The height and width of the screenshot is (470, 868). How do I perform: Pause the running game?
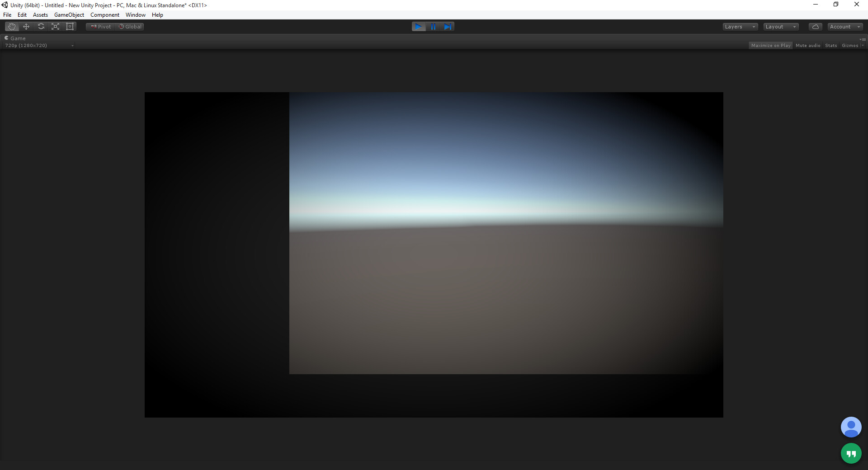433,27
